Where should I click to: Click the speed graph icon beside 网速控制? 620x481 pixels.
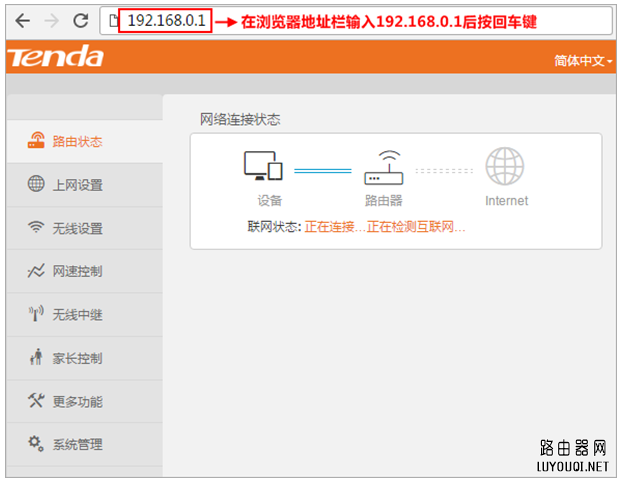[36, 271]
